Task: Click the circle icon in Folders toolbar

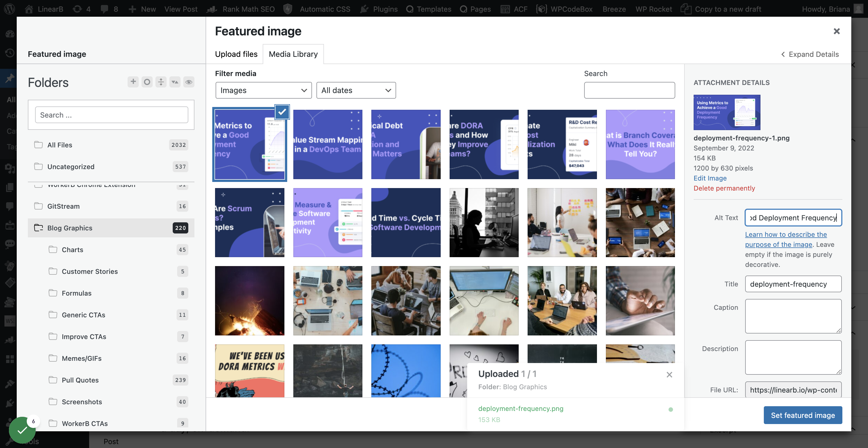Action: click(147, 82)
